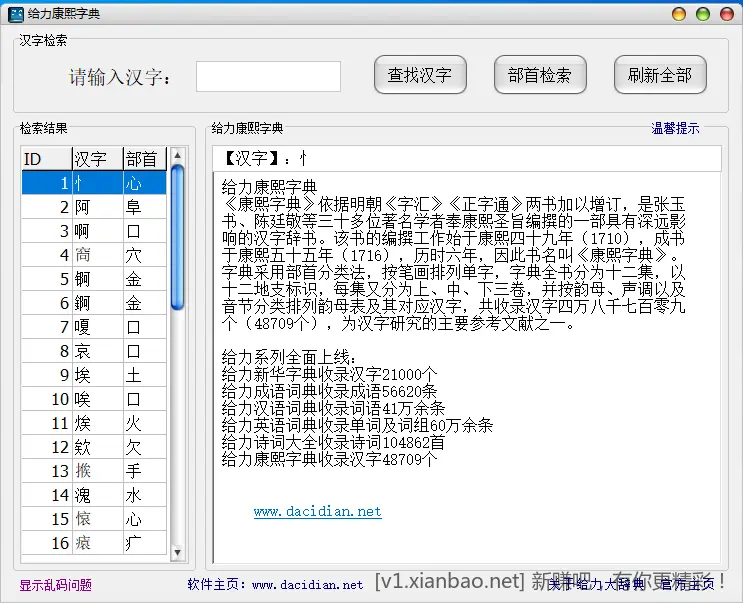Click the line 给力诗词大全收录诗词104862首
The height and width of the screenshot is (603, 743).
tap(333, 442)
